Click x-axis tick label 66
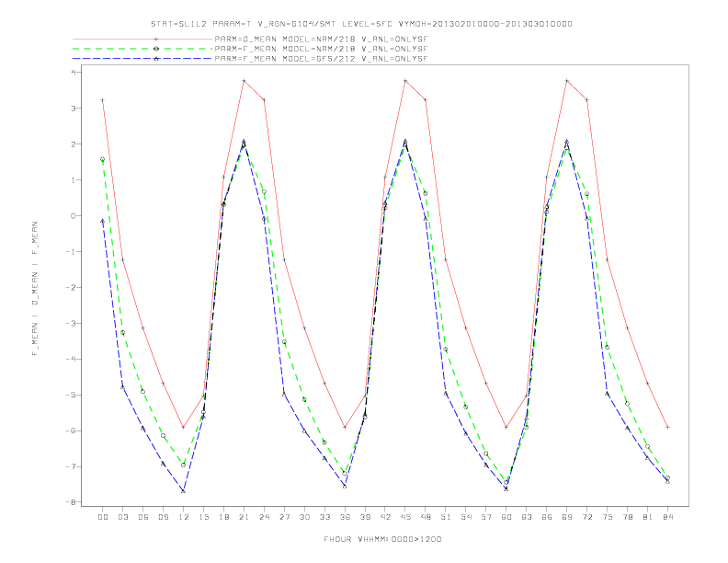Screen dimensions: 728x563 (547, 517)
